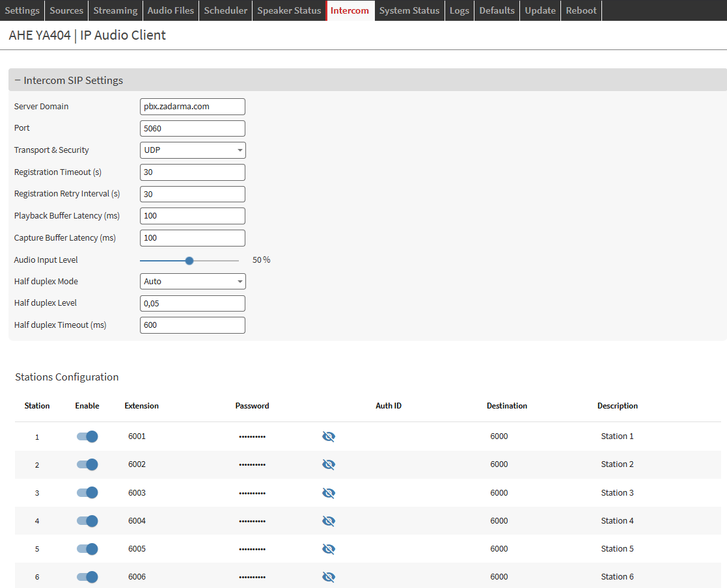Switch off Station 6 enable toggle

click(87, 577)
